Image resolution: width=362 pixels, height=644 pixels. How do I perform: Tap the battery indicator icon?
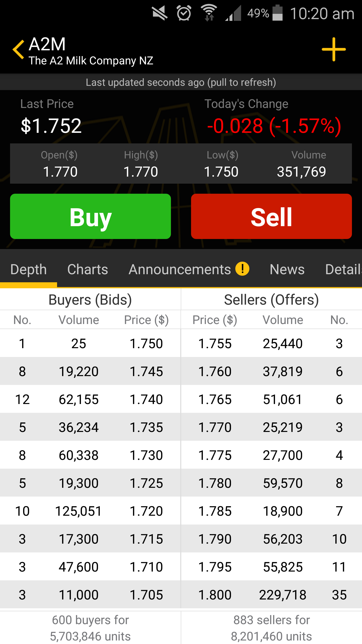click(x=278, y=13)
